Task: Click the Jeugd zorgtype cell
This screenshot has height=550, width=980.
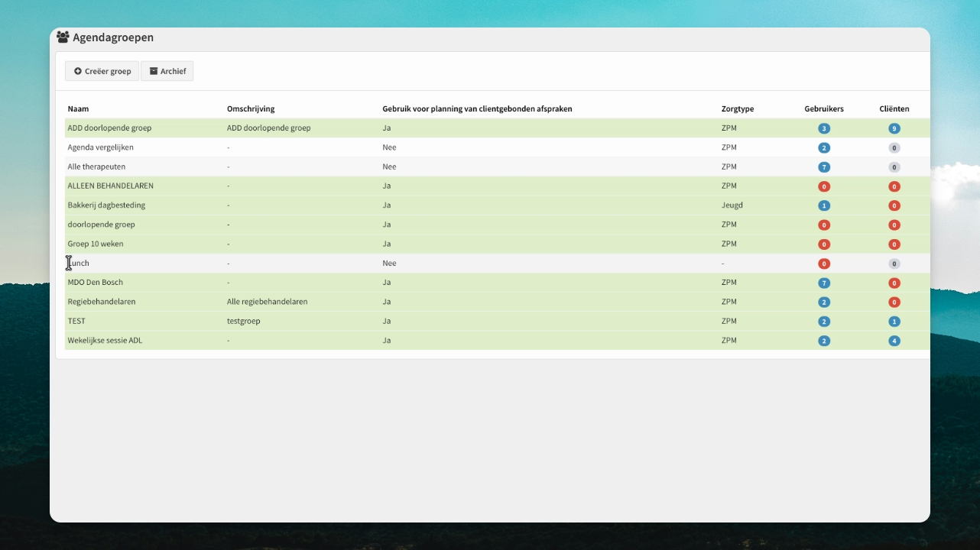Action: (732, 205)
